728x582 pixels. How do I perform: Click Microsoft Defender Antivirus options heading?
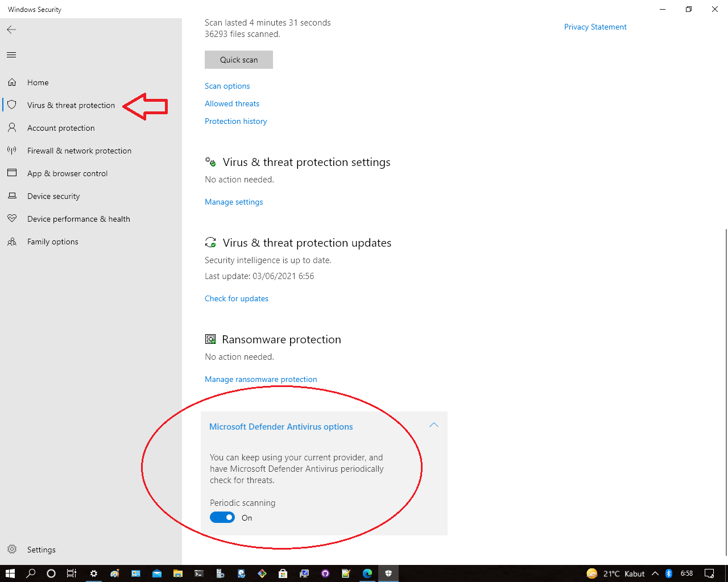click(x=281, y=427)
